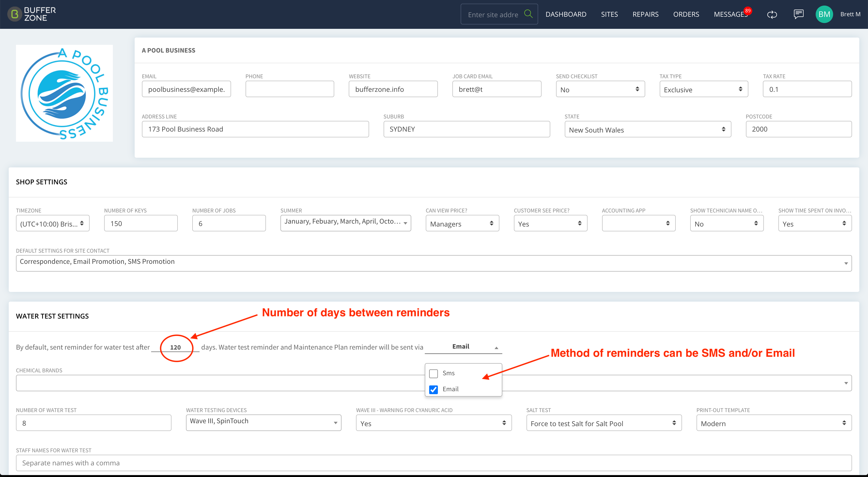The image size is (868, 477).
Task: Click the A Pool Business logo image
Action: point(64,93)
